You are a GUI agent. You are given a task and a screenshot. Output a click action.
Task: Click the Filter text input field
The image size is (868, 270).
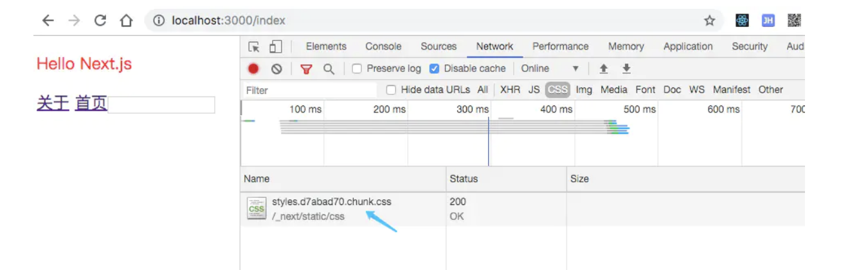[309, 90]
